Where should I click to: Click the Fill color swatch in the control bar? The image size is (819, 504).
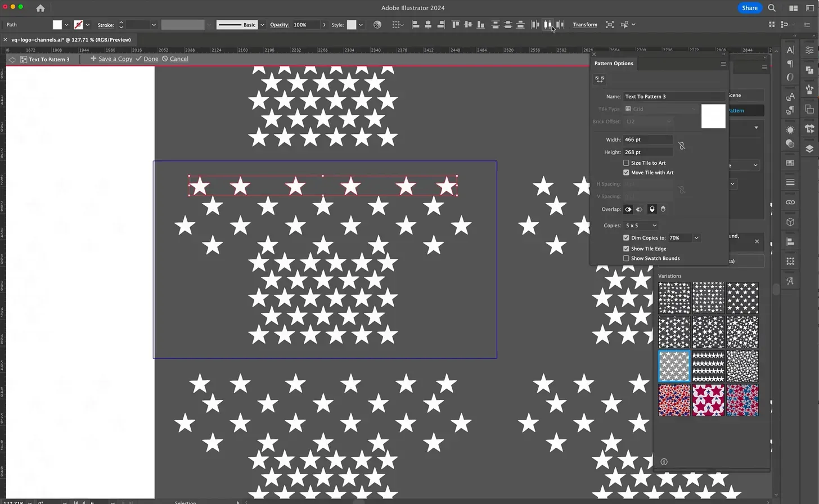[x=58, y=24]
